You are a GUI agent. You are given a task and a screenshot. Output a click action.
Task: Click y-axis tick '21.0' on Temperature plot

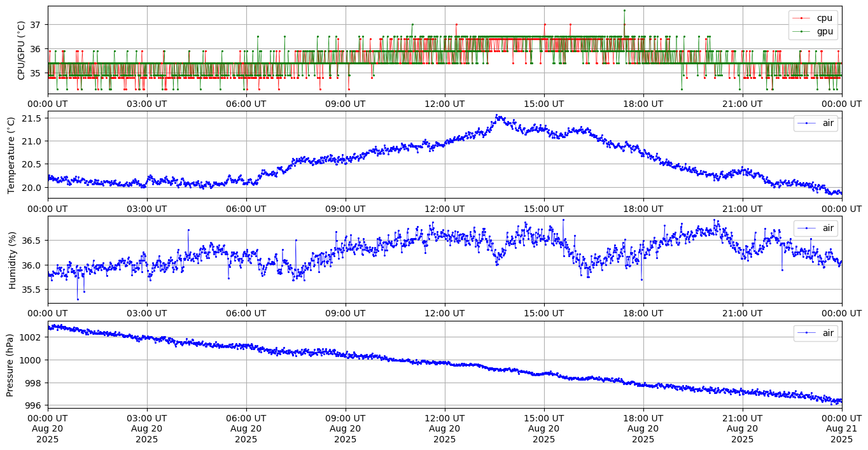32,141
